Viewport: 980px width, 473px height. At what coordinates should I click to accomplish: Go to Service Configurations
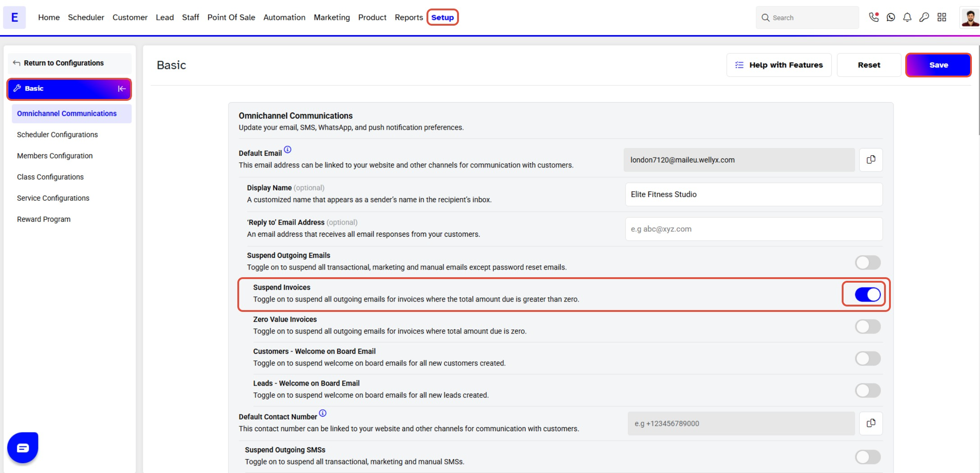point(53,198)
